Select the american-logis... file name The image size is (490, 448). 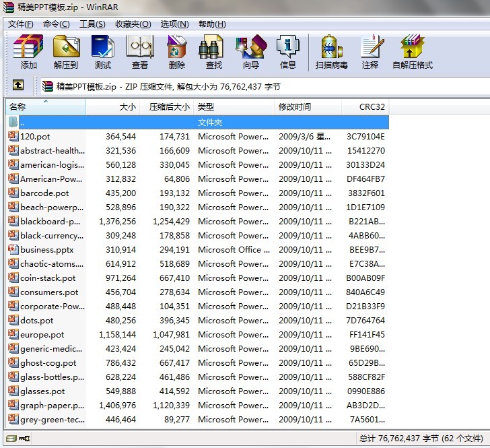pos(53,164)
